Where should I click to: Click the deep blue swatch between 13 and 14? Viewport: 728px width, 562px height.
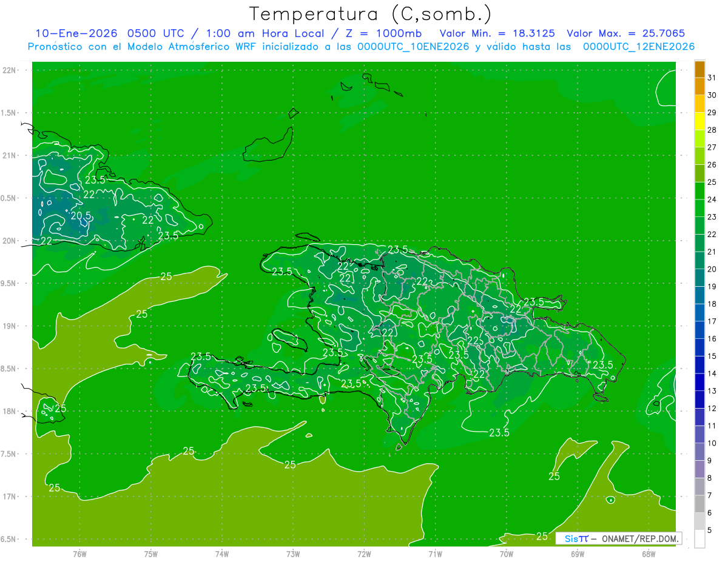699,382
